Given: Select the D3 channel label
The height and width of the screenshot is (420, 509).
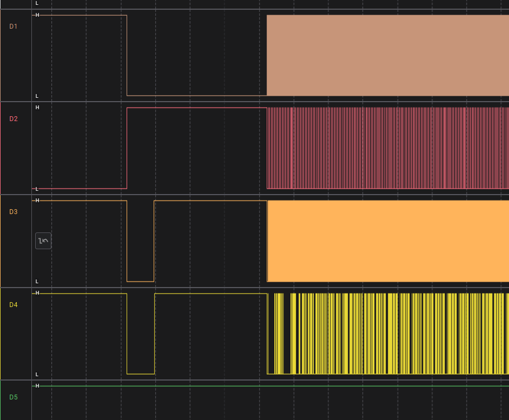Looking at the screenshot, I should tap(14, 212).
